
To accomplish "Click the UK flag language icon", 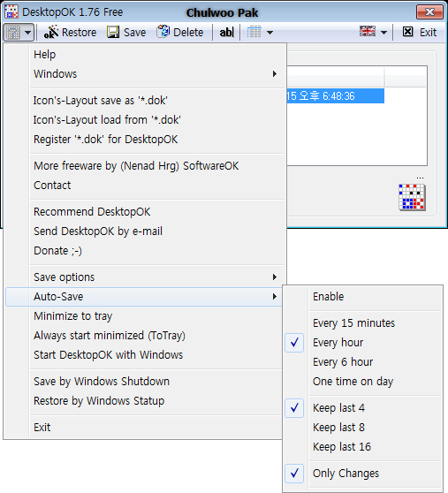I will point(368,32).
